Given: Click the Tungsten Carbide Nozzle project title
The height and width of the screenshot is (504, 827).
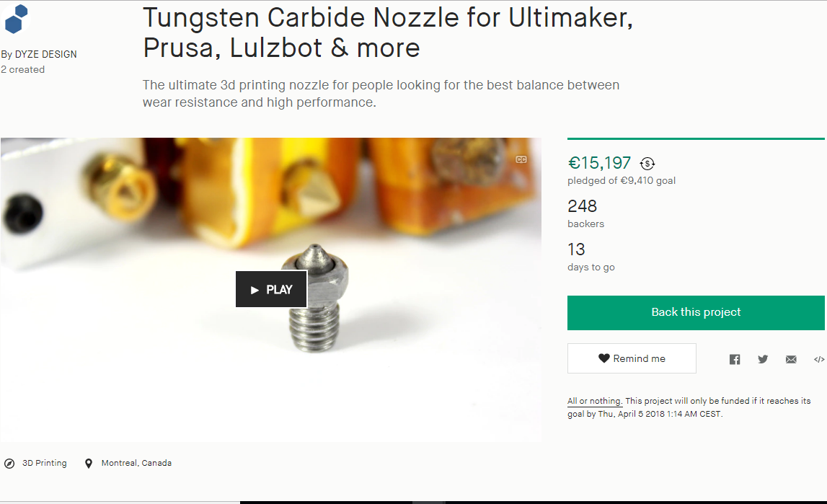Looking at the screenshot, I should pyautogui.click(x=388, y=32).
